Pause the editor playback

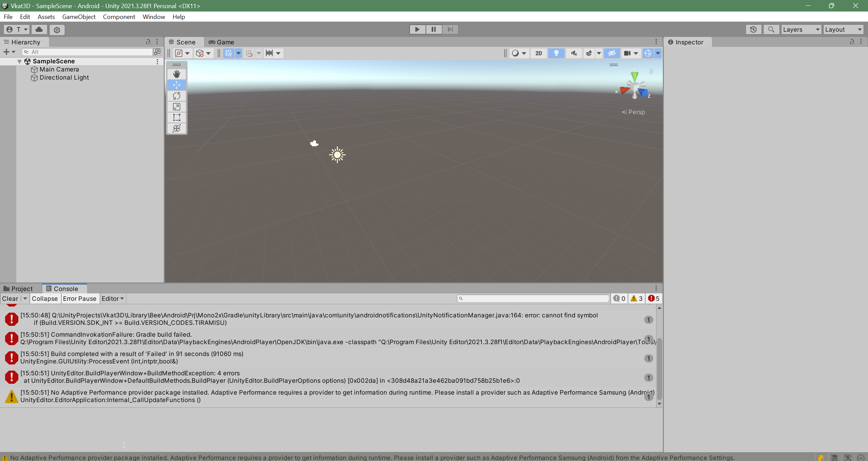click(433, 29)
